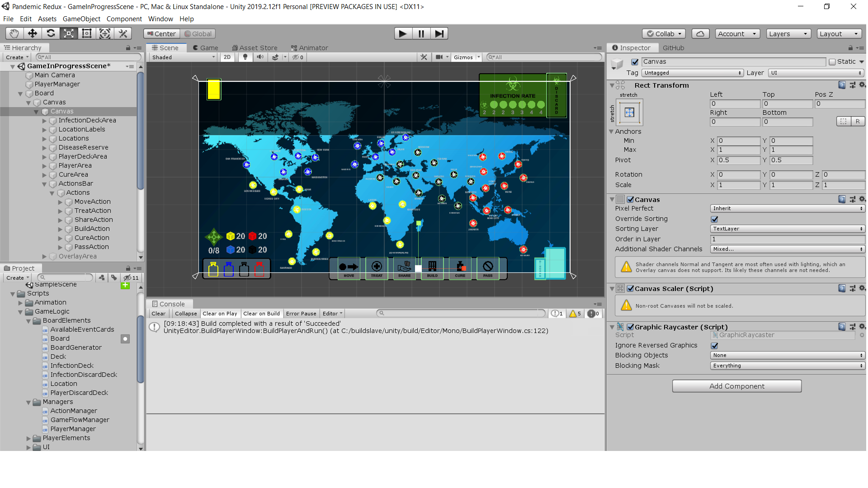Open scene tools wrench icon

[x=424, y=57]
